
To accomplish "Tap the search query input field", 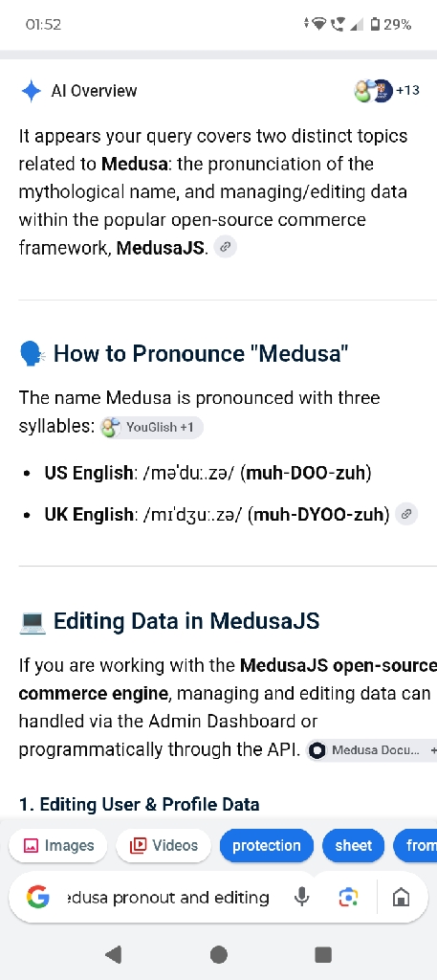I will point(168,898).
